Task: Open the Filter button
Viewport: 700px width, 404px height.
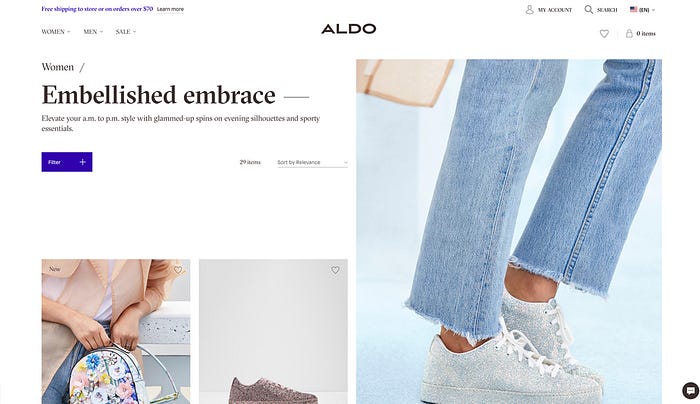Action: 67,162
